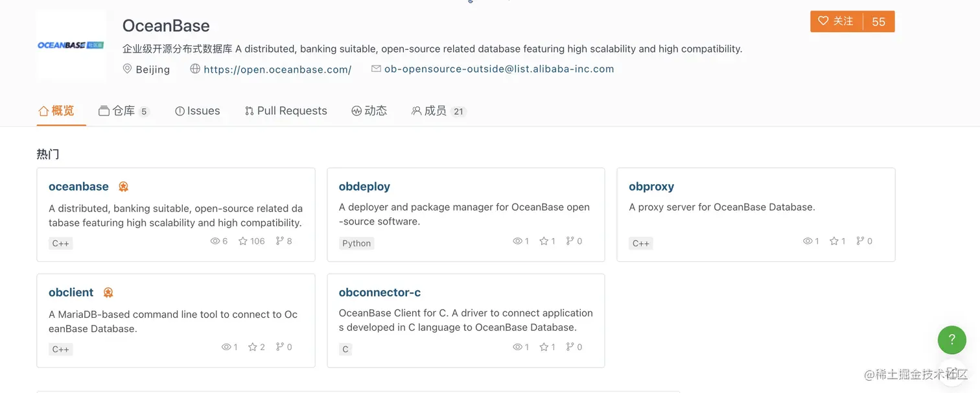Click the globe icon beside website URL

[195, 69]
